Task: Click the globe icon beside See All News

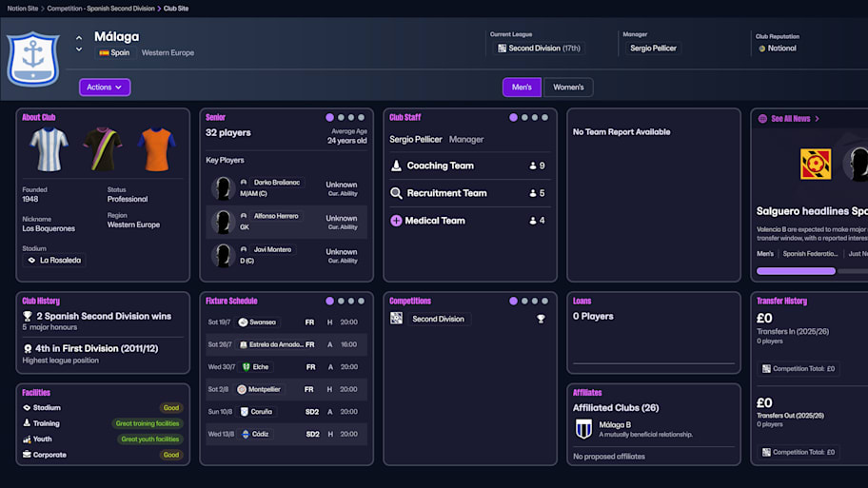Action: click(762, 119)
